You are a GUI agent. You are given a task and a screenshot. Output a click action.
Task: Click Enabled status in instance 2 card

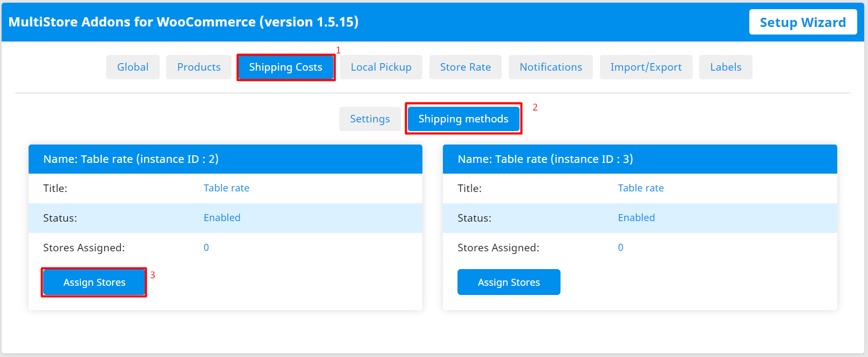(x=222, y=218)
